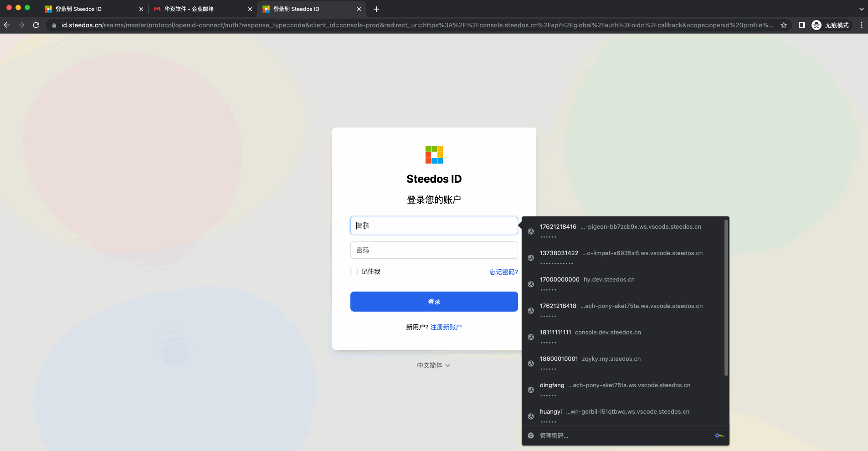Viewport: 868px width, 451px height.
Task: Expand the tab search chevron
Action: [x=861, y=9]
